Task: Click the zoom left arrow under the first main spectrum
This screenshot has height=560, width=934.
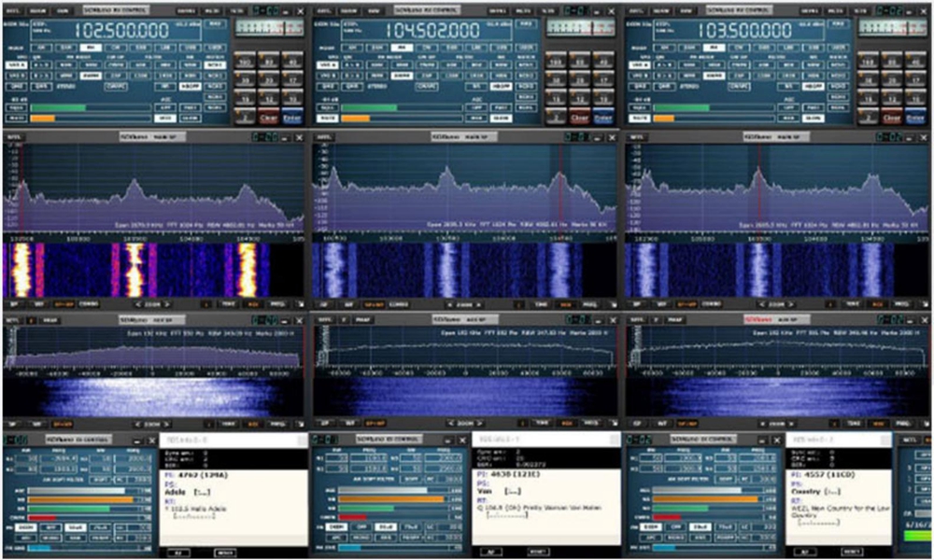Action: [x=138, y=304]
